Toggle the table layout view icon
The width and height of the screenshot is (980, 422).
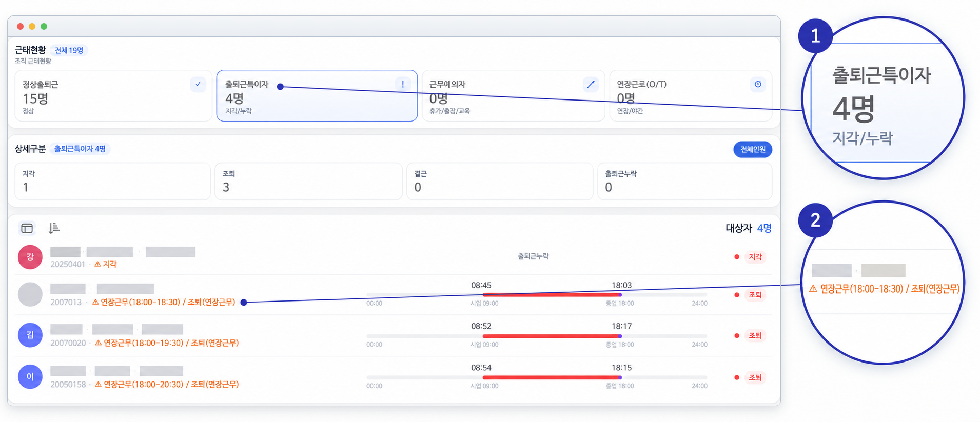click(27, 228)
